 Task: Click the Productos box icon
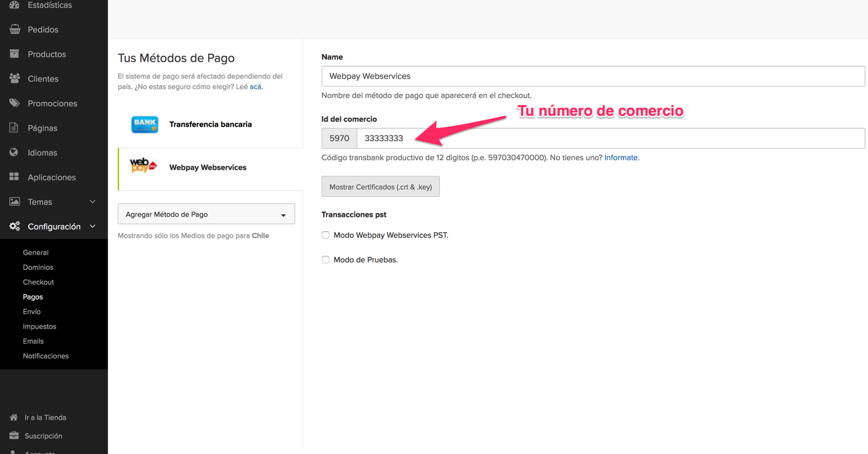coord(15,54)
